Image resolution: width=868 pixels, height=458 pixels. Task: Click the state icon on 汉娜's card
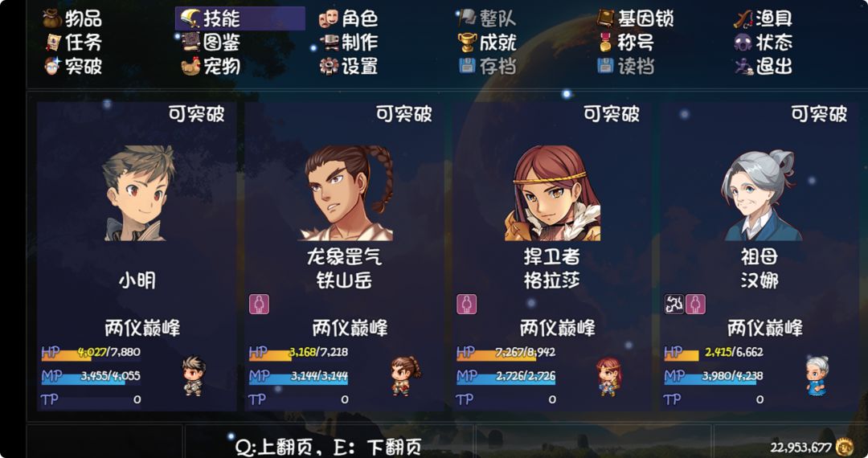click(x=674, y=305)
